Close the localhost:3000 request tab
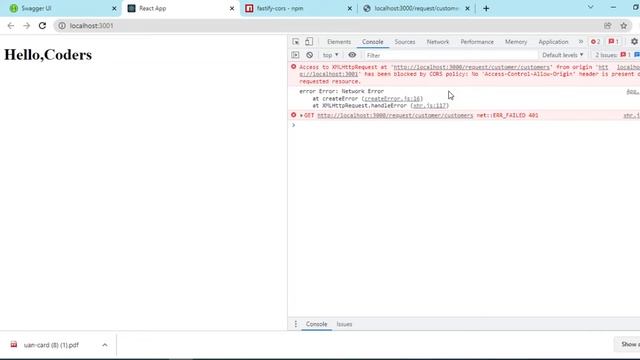 click(x=468, y=8)
